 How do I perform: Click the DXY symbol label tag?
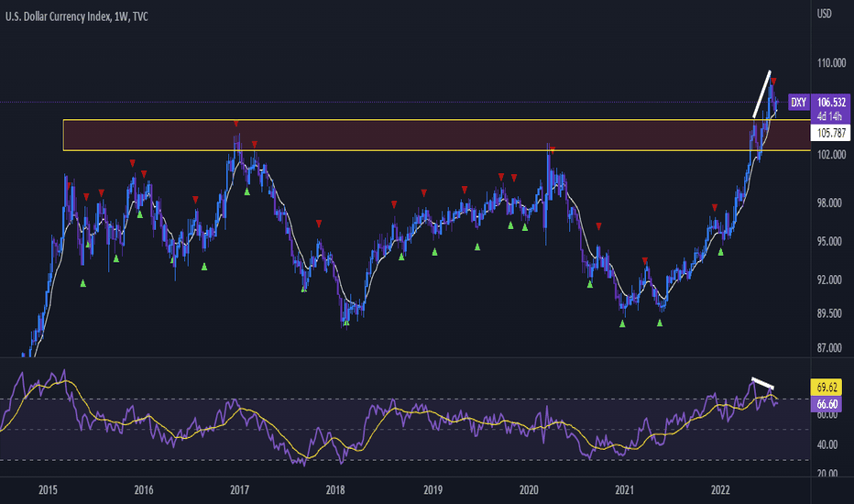(x=798, y=102)
